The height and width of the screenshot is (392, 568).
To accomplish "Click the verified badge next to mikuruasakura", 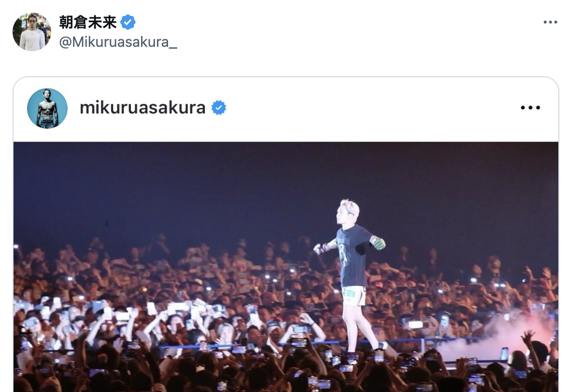I will [219, 108].
